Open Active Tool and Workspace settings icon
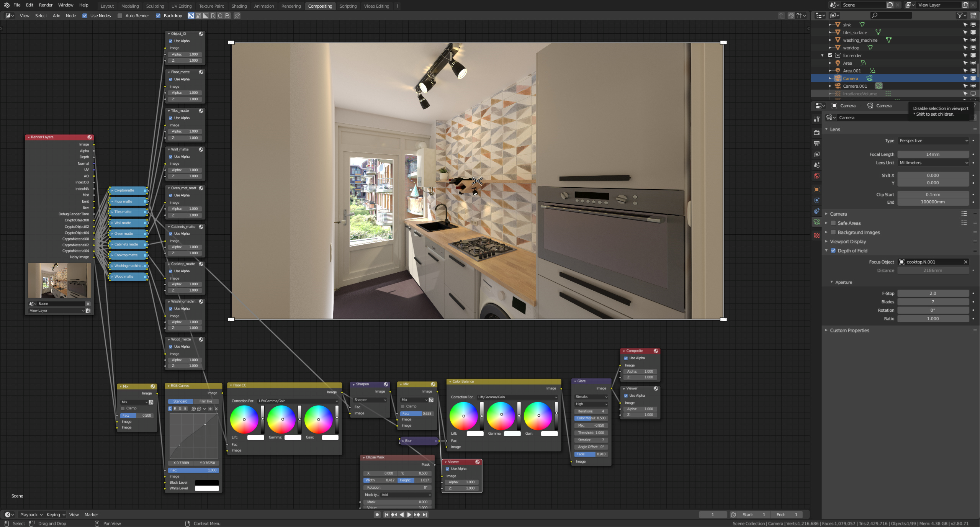 816,119
